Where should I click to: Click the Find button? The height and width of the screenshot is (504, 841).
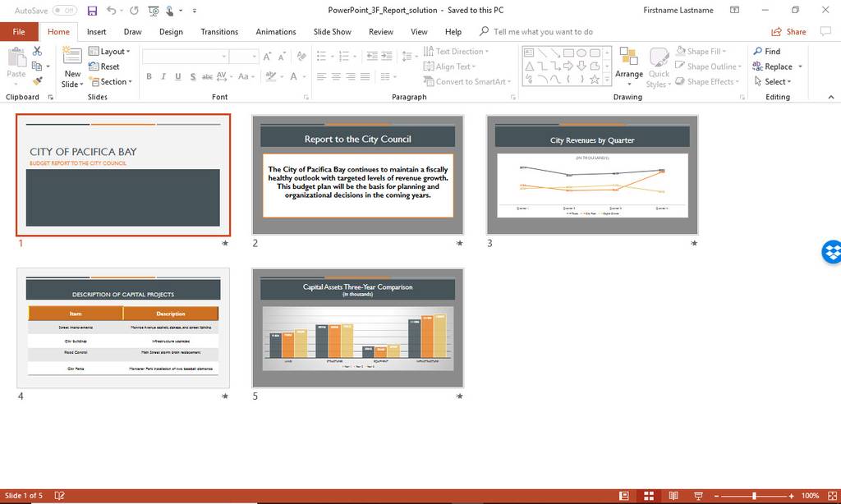(x=767, y=51)
